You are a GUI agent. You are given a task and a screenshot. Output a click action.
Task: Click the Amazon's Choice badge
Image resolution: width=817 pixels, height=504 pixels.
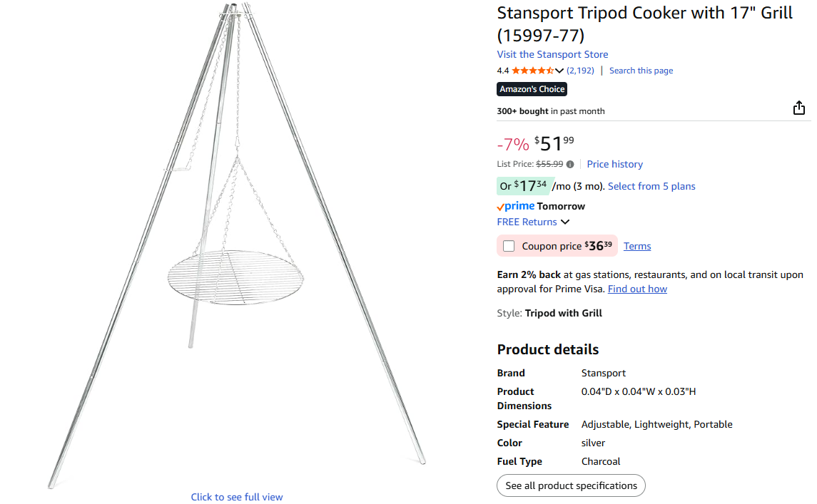tap(532, 89)
